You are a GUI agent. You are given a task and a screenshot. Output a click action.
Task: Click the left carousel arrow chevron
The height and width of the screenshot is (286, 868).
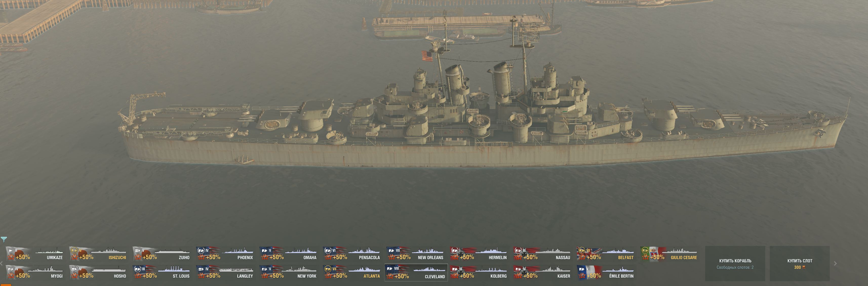2,263
